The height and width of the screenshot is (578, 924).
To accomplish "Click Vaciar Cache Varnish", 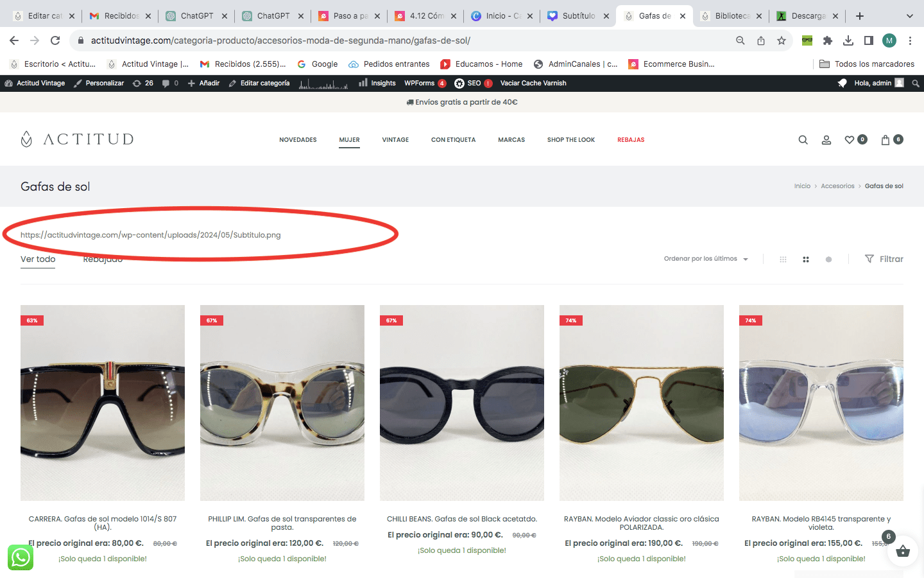I will 533,83.
